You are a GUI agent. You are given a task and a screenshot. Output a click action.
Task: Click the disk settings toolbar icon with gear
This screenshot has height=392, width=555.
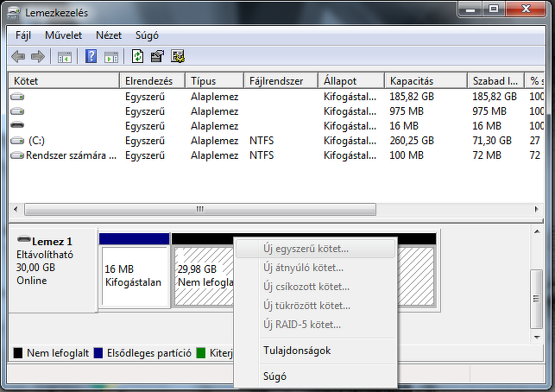178,56
